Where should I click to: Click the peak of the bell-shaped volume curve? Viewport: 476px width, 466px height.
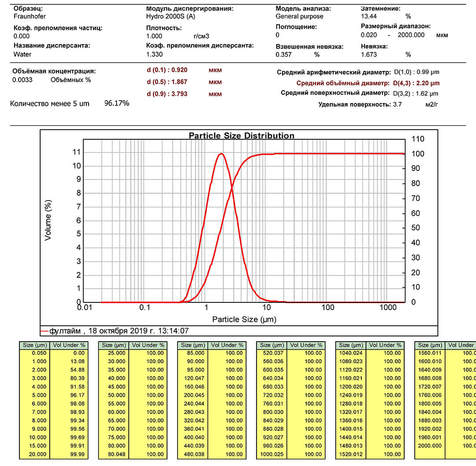point(221,153)
